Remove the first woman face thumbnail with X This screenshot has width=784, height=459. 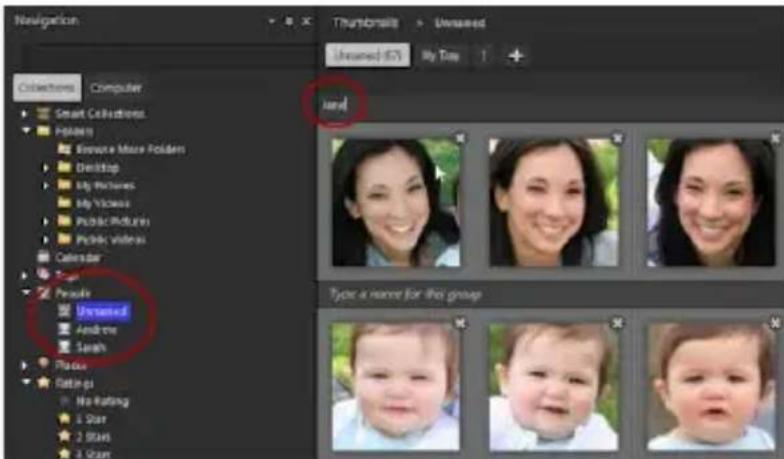point(460,138)
